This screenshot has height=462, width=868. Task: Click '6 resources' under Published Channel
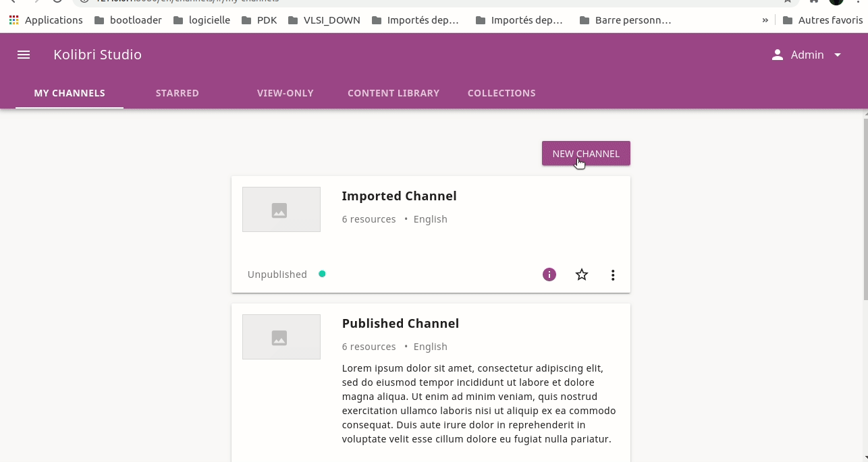tap(369, 347)
